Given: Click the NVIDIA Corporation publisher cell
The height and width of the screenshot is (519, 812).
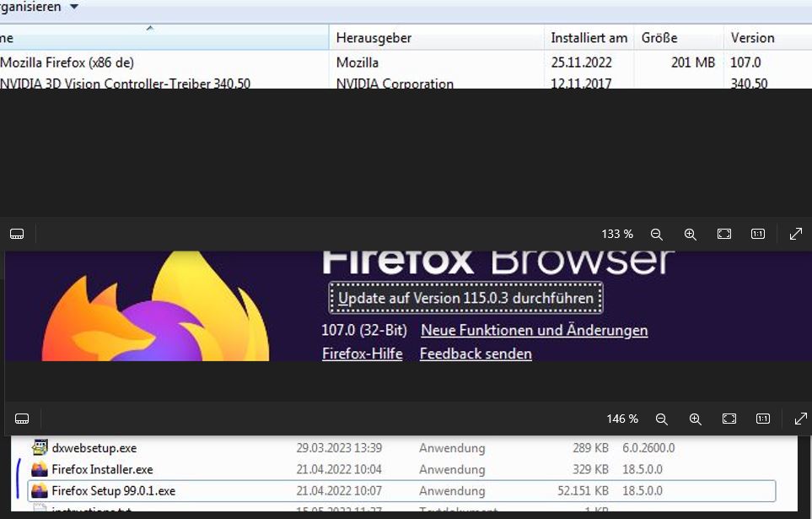Looking at the screenshot, I should (x=395, y=83).
